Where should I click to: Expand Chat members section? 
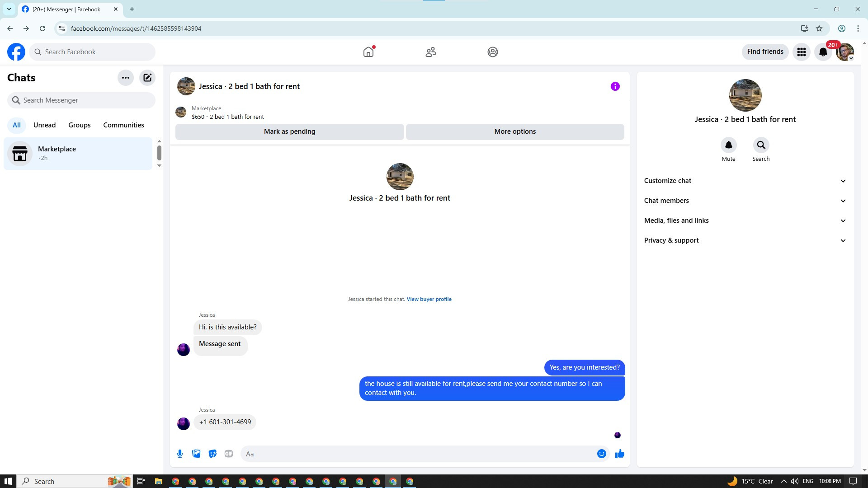tap(745, 201)
